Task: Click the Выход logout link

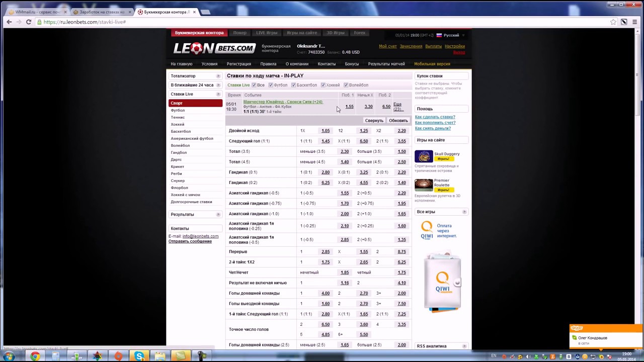Action: (x=459, y=52)
